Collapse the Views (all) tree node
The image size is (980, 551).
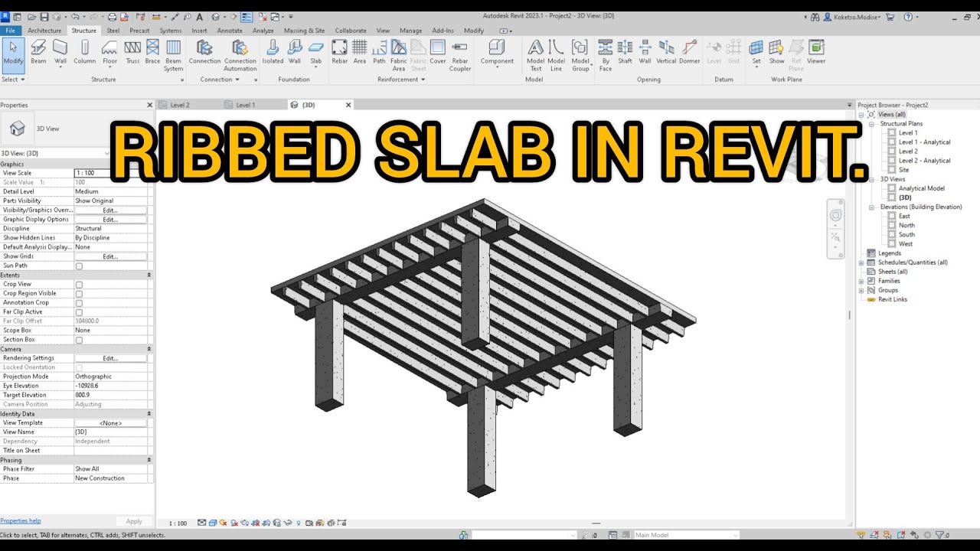point(863,115)
